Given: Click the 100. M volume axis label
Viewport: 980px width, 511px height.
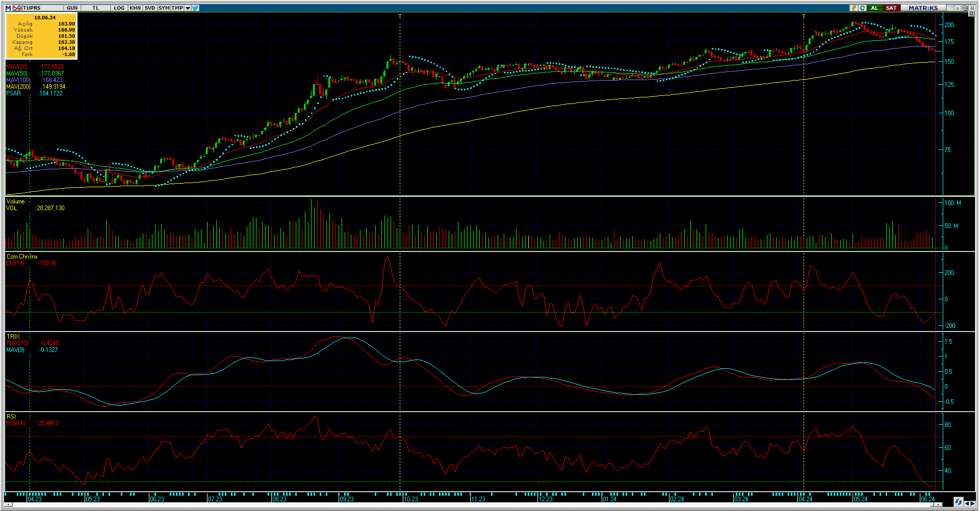Looking at the screenshot, I should coord(952,203).
